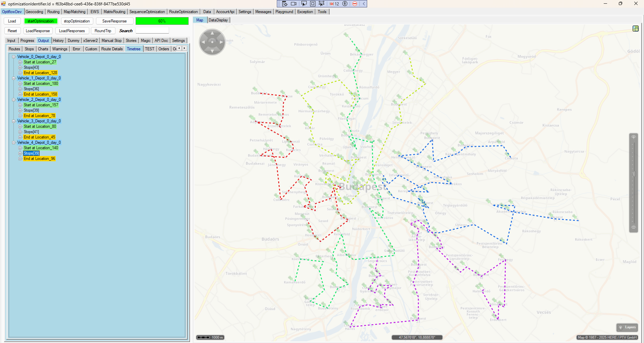
Task: Expand the End at Location_78 node
Action: (20, 116)
